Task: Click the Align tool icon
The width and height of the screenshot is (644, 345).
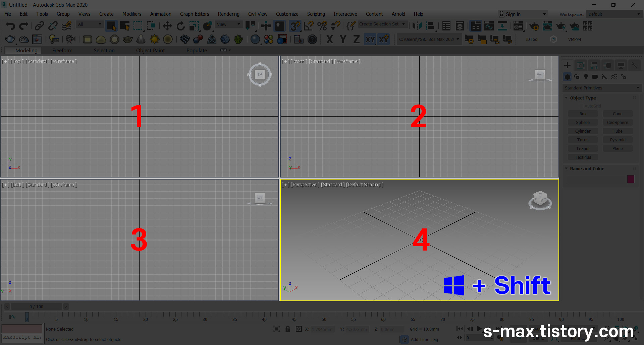Action: pos(430,26)
